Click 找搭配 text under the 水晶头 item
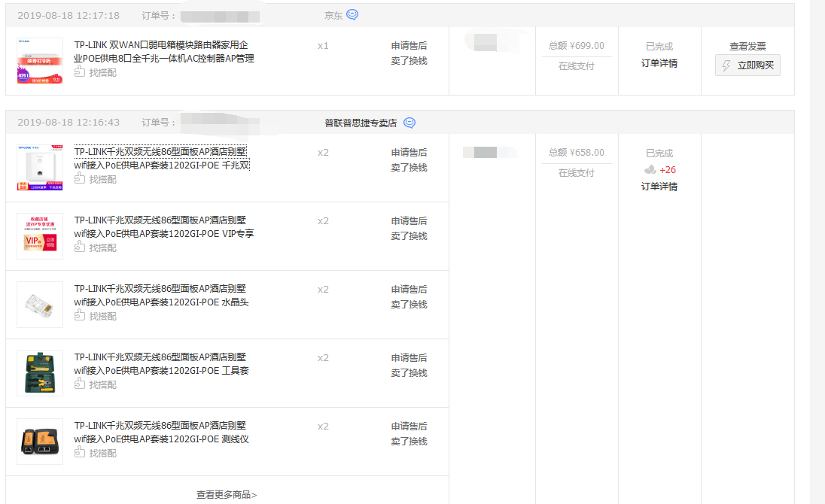 (102, 317)
